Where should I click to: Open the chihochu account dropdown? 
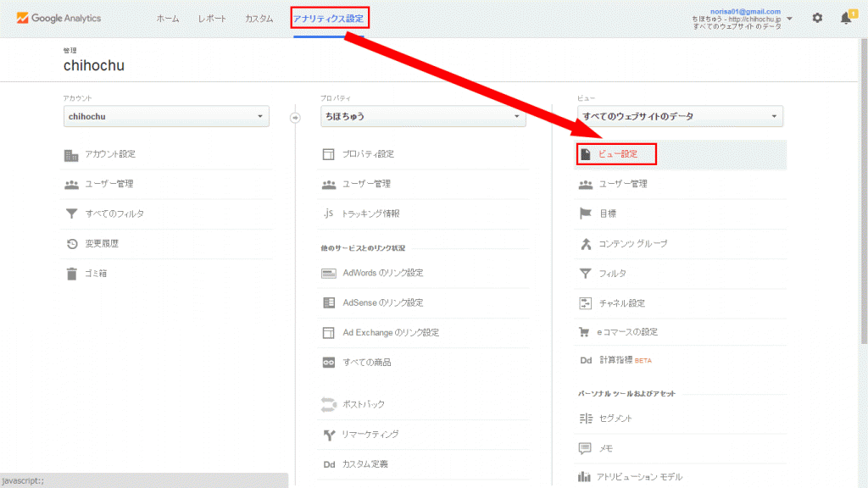pyautogui.click(x=165, y=116)
